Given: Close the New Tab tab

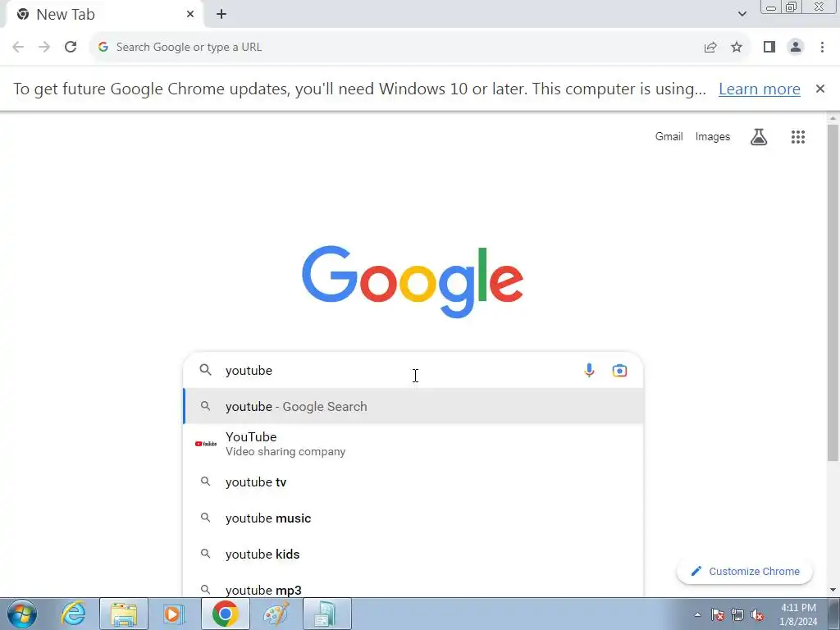Looking at the screenshot, I should 190,15.
